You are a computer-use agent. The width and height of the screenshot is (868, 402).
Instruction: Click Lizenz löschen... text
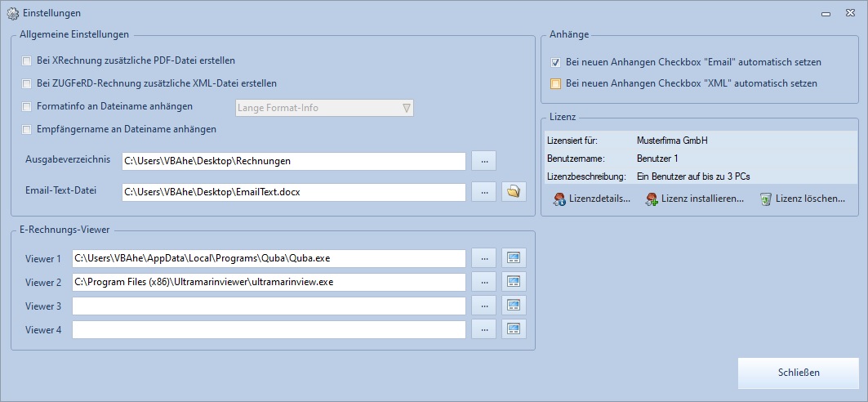[x=810, y=199]
